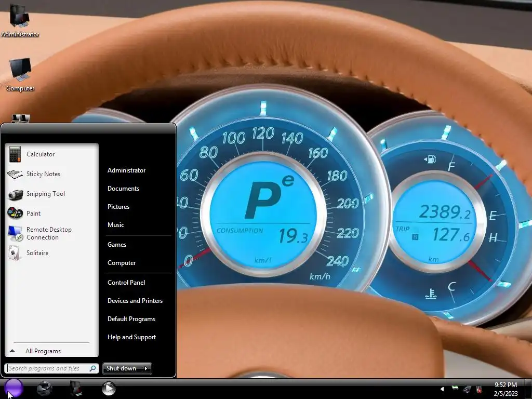532x399 pixels.
Task: Open the Administrator desktop icon
Action: pos(20,21)
